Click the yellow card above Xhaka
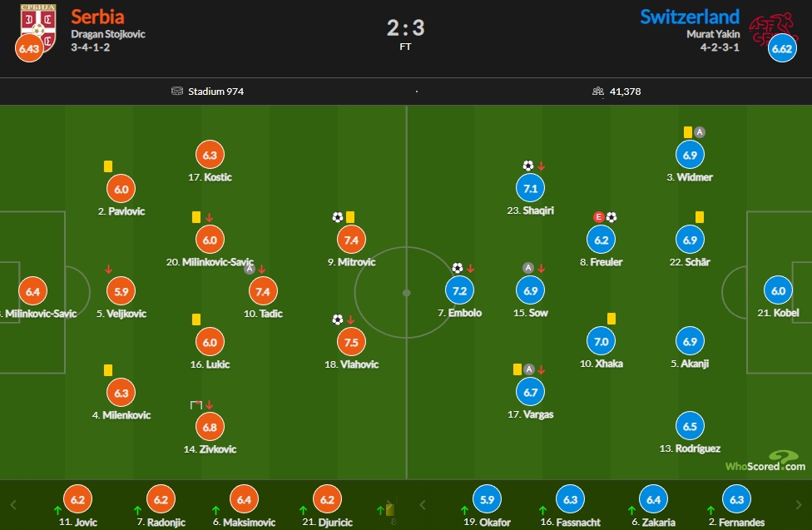 pyautogui.click(x=611, y=319)
